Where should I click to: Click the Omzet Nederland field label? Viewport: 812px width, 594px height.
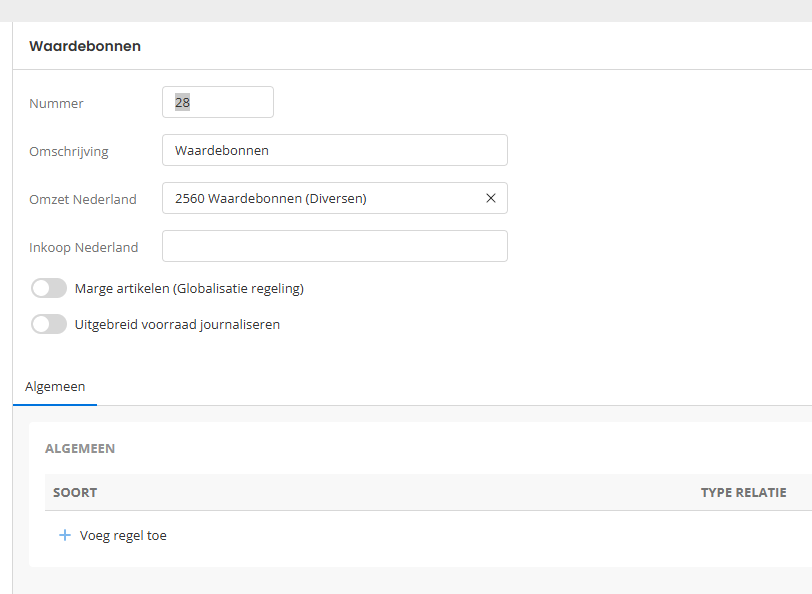(x=83, y=199)
